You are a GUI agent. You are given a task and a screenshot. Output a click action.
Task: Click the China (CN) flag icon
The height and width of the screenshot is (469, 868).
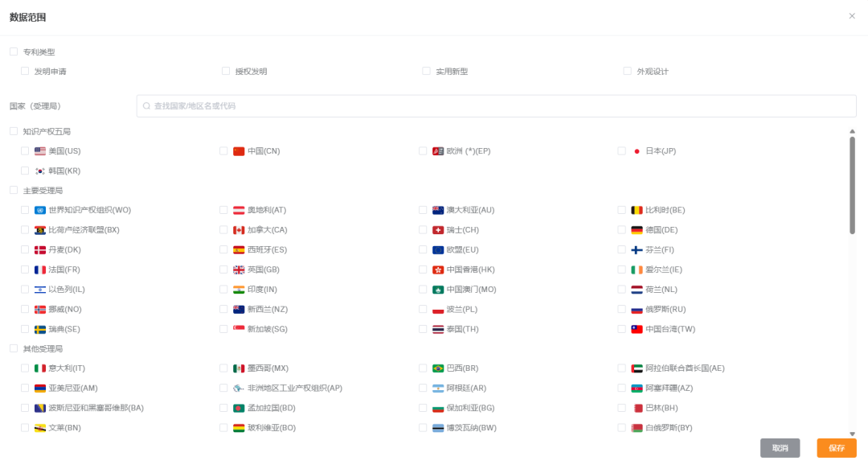239,151
